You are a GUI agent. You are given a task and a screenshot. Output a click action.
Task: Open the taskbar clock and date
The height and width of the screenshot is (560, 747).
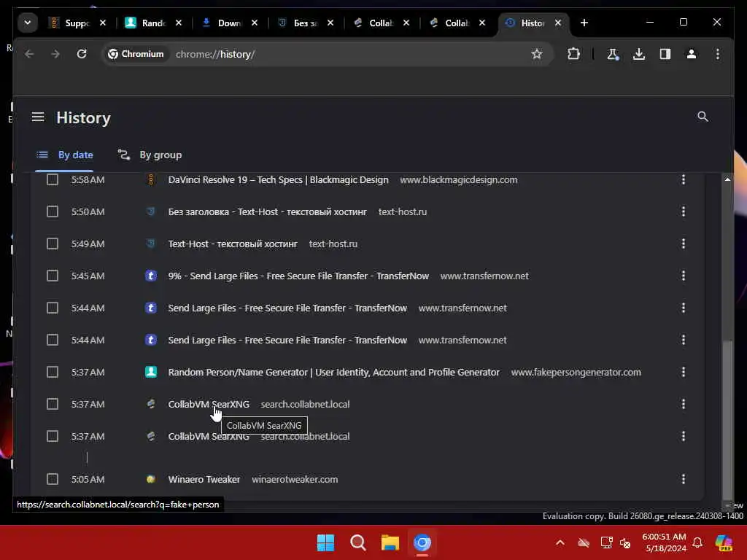[x=664, y=542]
